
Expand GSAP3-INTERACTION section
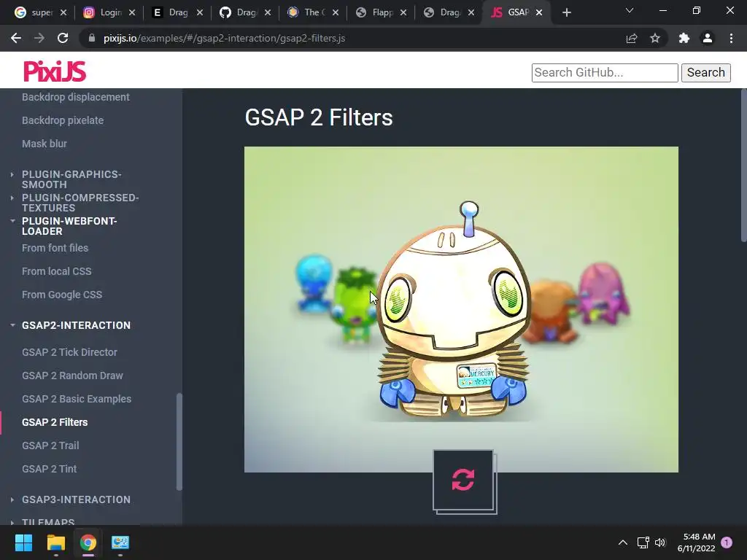point(76,499)
